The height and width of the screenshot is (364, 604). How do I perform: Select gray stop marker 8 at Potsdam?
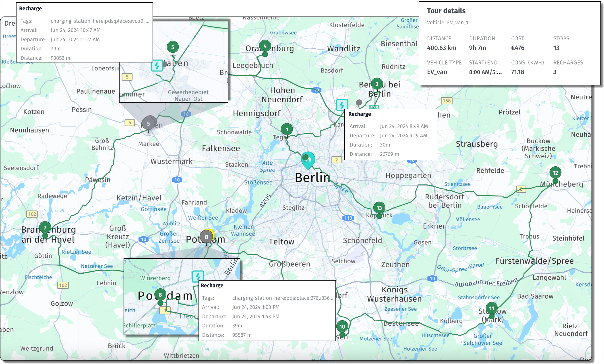pyautogui.click(x=206, y=237)
